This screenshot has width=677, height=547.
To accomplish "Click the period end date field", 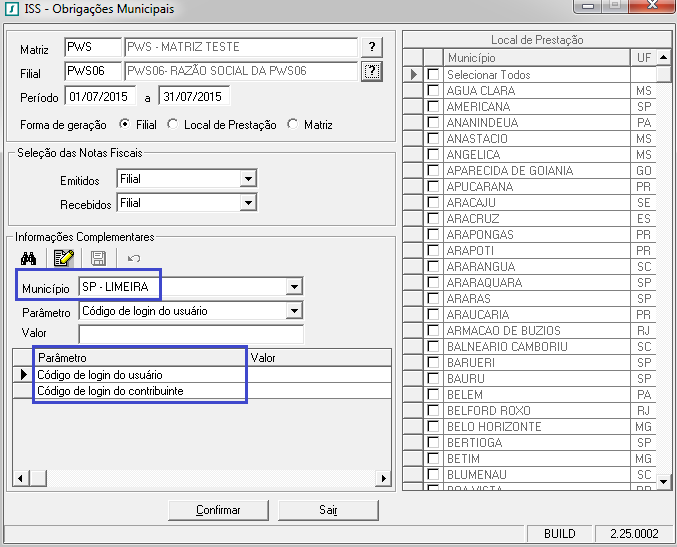I will [194, 96].
